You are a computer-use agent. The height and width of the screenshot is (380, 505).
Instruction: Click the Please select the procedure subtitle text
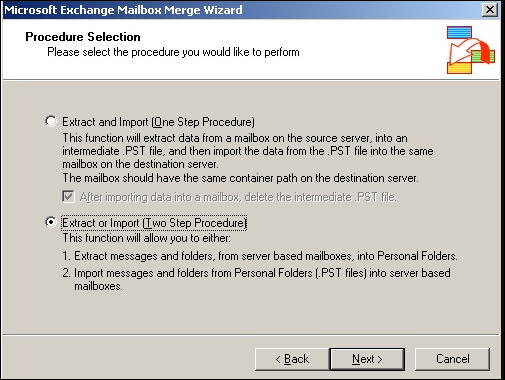coord(173,52)
